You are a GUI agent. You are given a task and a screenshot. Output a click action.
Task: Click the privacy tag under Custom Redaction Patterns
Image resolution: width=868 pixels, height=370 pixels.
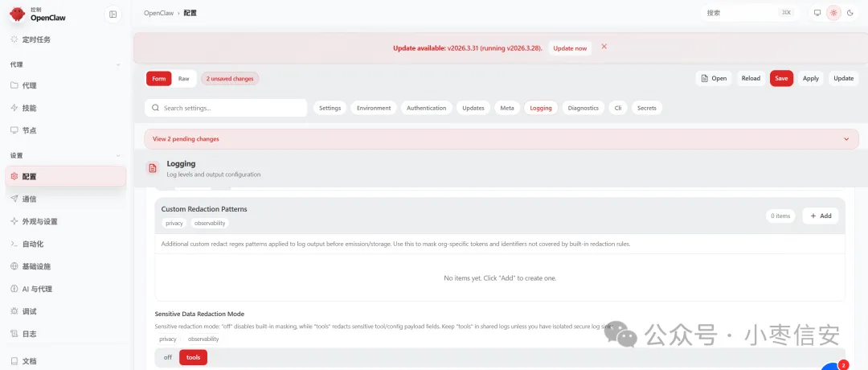coord(174,224)
